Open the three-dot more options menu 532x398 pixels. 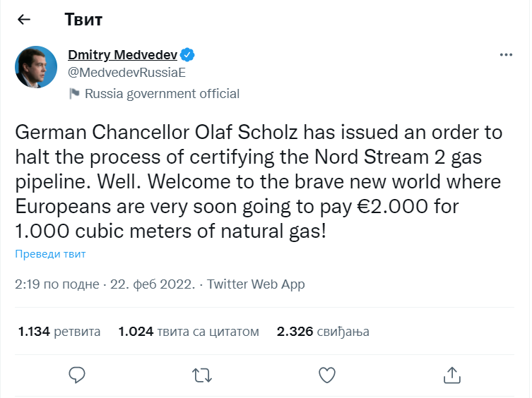pyautogui.click(x=506, y=54)
